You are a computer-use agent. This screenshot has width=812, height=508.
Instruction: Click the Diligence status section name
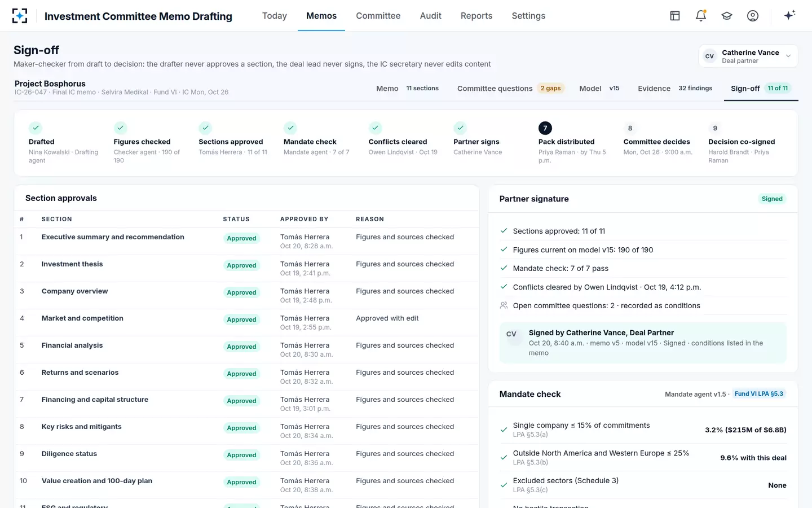coord(69,454)
